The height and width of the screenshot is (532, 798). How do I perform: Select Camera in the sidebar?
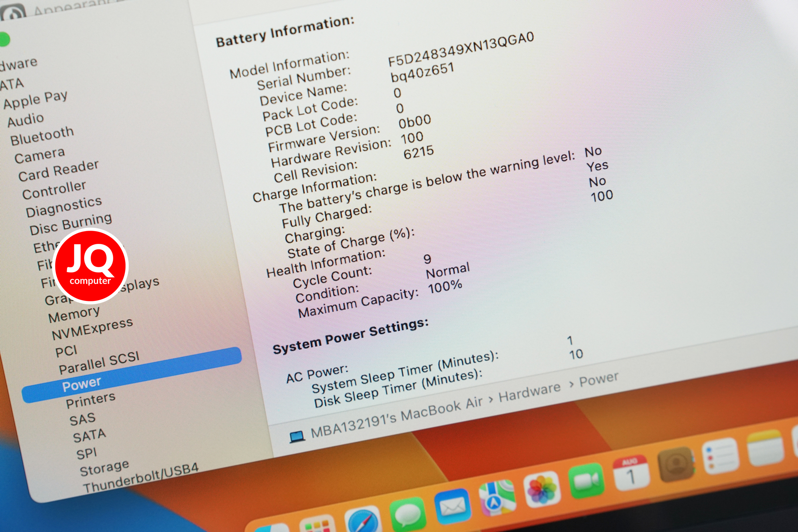[x=40, y=155]
